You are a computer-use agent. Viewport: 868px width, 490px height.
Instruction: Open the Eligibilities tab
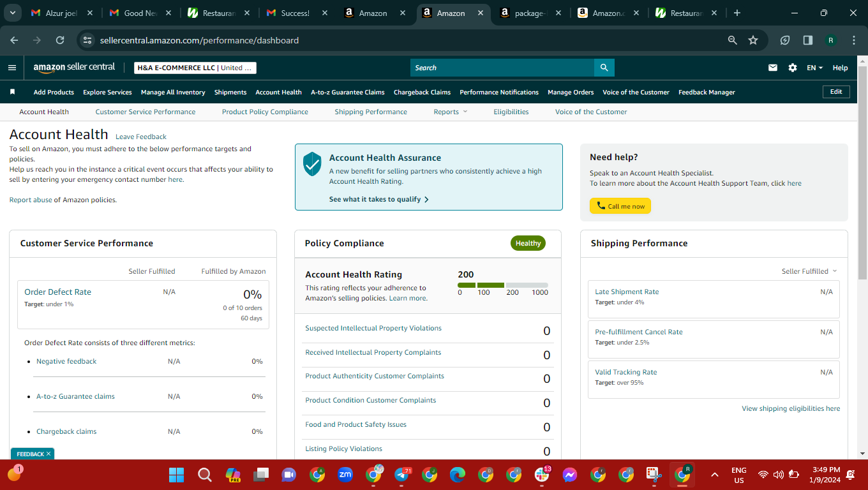511,112
